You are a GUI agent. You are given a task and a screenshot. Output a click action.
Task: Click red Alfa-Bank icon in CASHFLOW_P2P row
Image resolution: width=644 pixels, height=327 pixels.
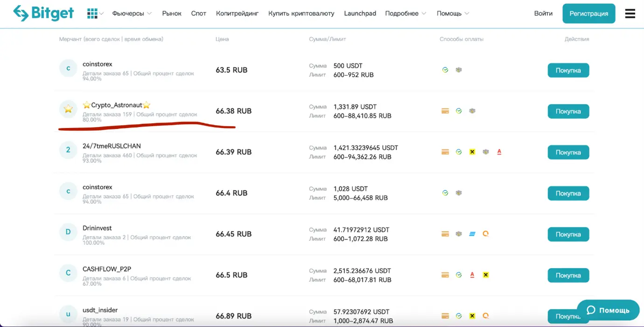472,275
